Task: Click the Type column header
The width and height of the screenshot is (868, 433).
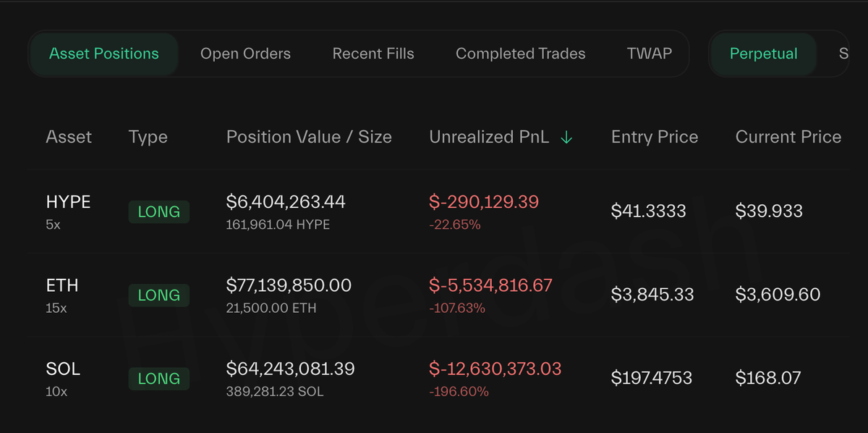Action: click(148, 137)
